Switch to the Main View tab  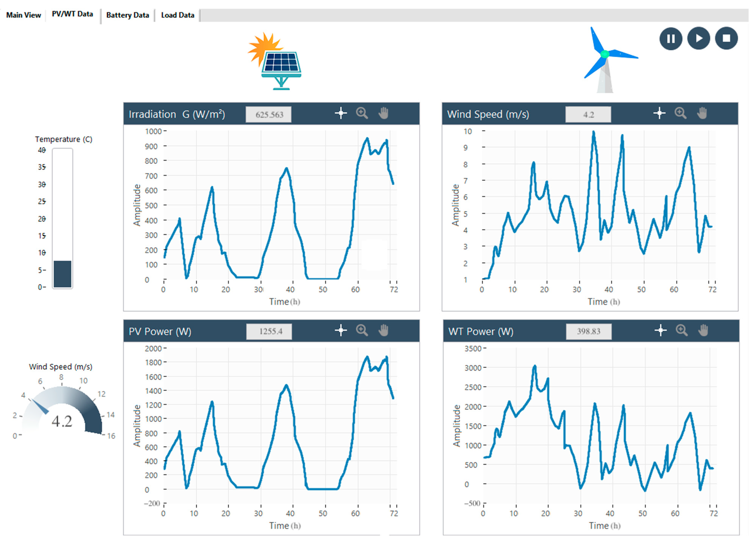click(23, 15)
